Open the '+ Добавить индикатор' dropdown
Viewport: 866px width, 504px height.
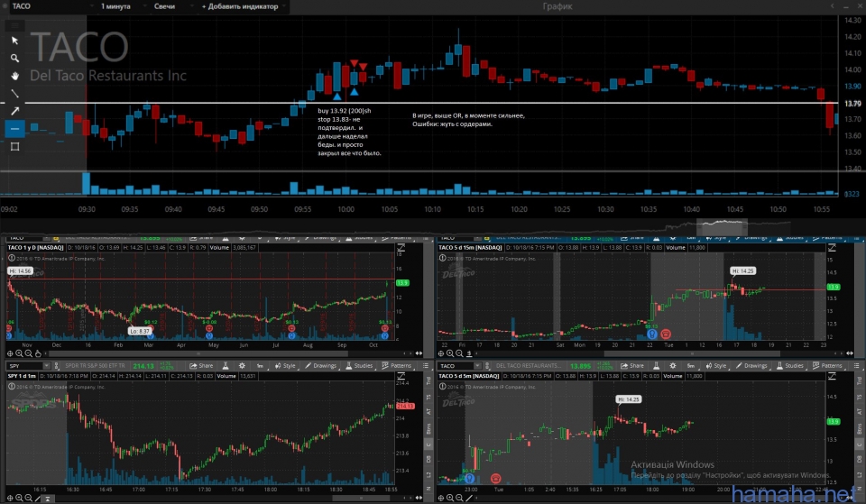[243, 6]
